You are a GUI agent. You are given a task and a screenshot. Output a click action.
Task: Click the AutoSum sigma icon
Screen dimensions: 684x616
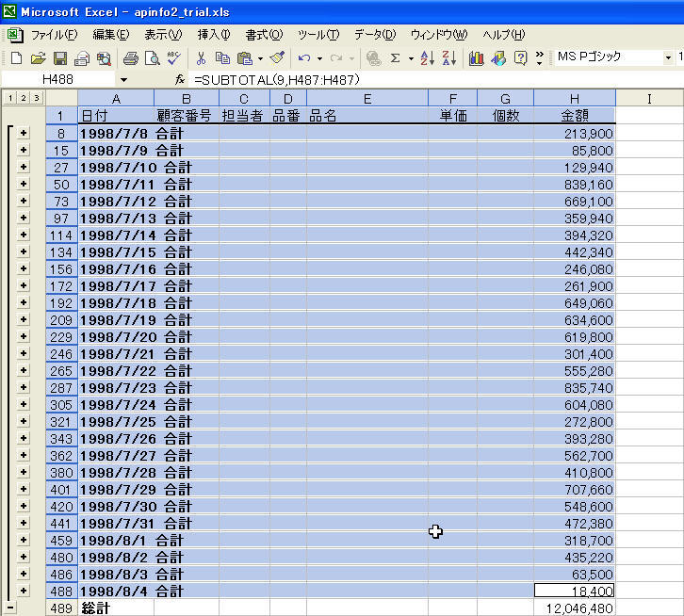[395, 58]
